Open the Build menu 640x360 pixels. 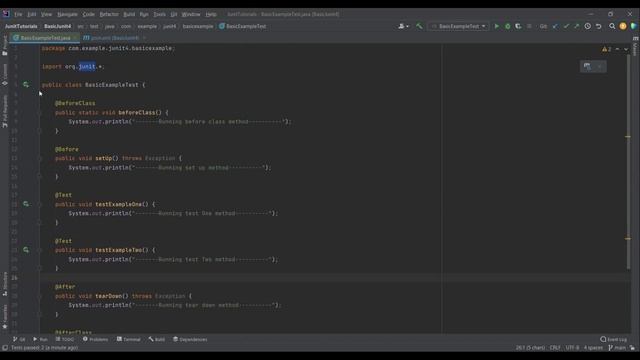(x=129, y=14)
